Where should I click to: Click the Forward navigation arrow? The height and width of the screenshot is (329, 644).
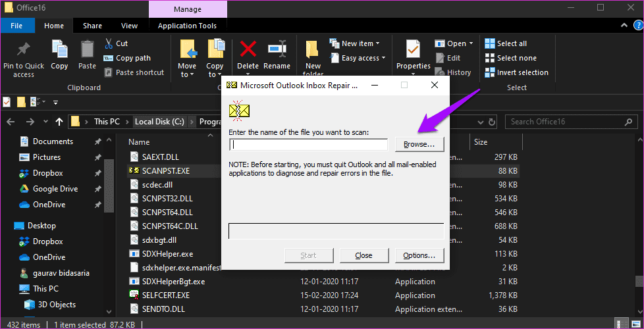(x=30, y=122)
